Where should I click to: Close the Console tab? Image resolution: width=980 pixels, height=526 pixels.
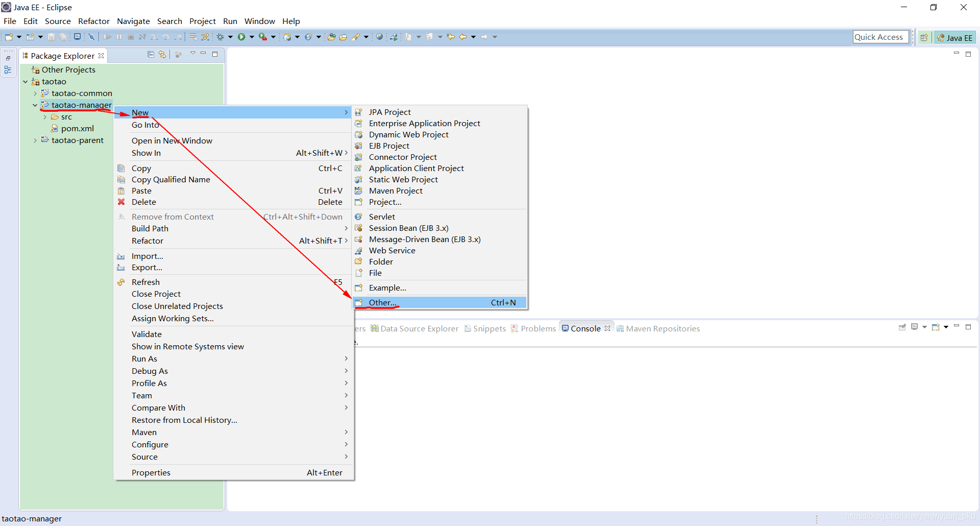607,328
